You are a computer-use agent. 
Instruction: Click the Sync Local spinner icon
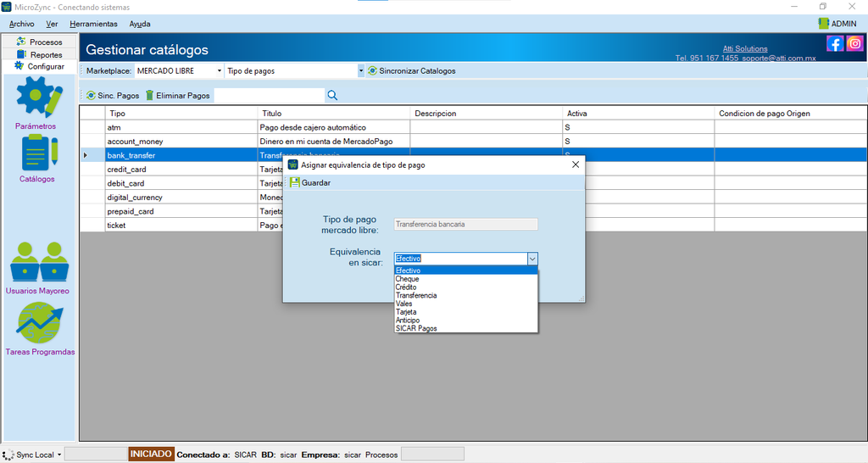click(x=8, y=455)
